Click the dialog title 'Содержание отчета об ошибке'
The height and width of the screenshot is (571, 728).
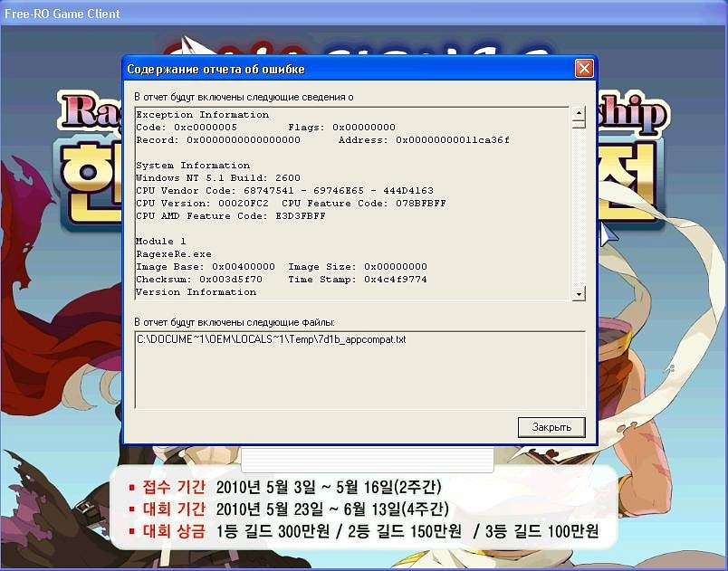[216, 69]
